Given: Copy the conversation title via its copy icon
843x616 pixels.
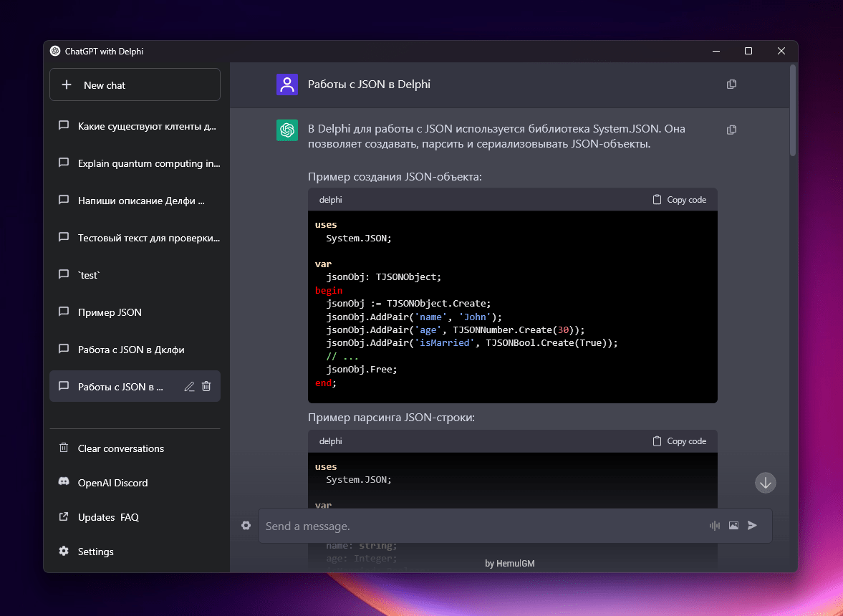Looking at the screenshot, I should (x=731, y=84).
